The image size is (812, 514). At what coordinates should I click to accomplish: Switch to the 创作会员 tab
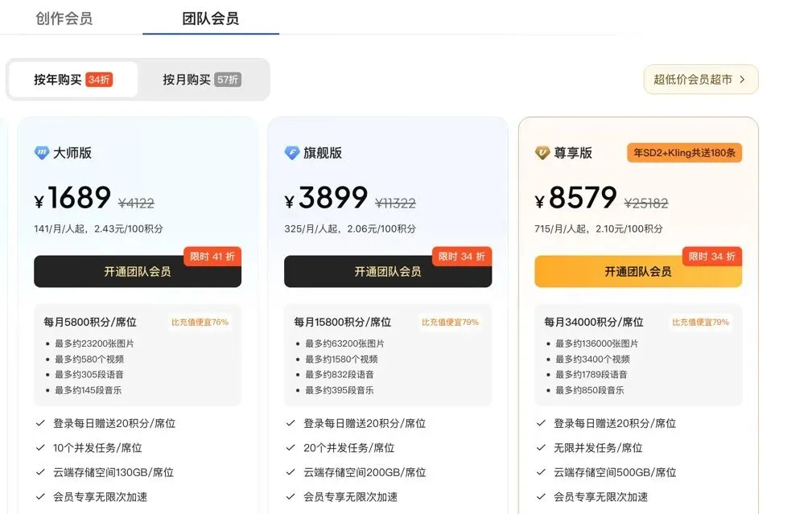(x=64, y=19)
